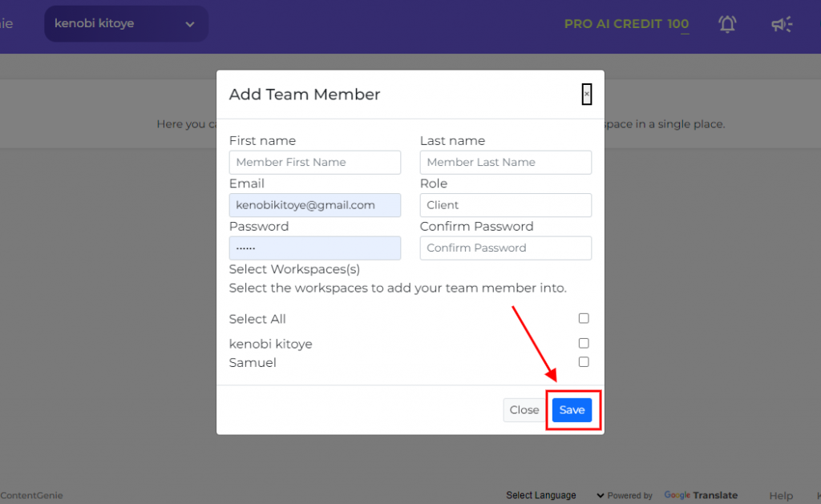Open the notifications bell icon
Image resolution: width=821 pixels, height=504 pixels.
[726, 24]
